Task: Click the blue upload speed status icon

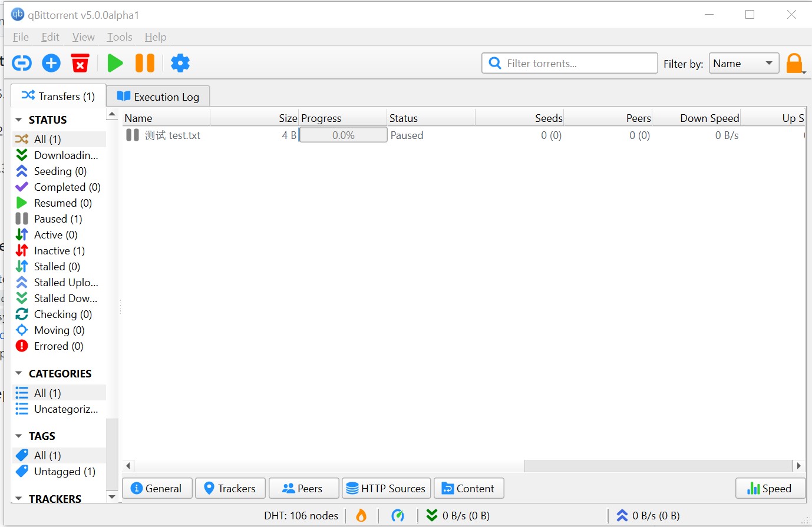Action: [x=622, y=516]
